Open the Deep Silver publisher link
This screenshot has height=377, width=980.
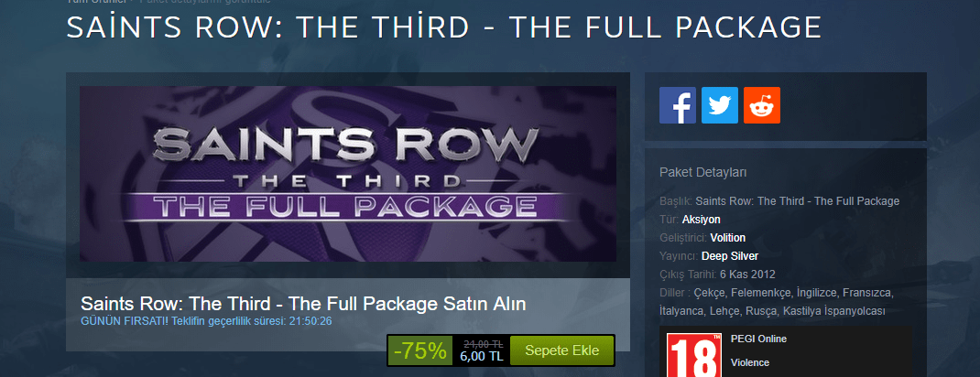coord(730,256)
